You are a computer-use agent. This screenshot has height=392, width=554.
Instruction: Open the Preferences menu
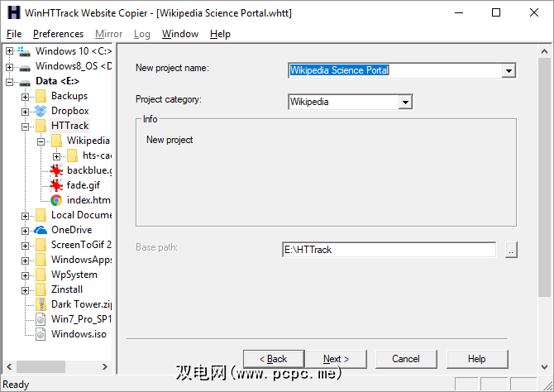(x=59, y=34)
